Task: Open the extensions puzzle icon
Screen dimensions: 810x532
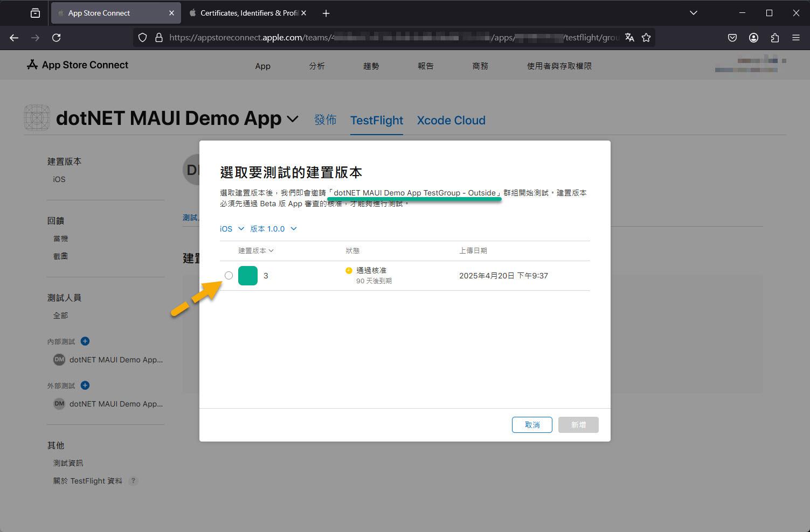Action: 775,38
